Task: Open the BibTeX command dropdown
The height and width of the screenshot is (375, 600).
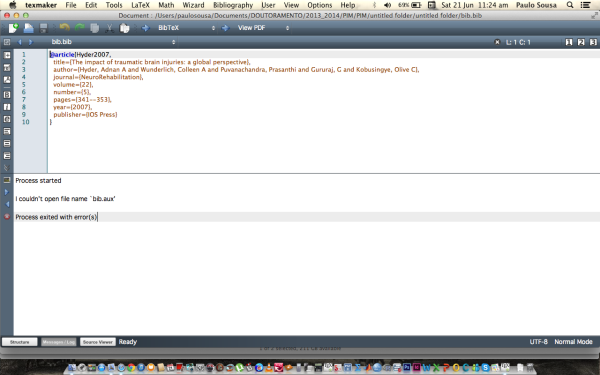Action: [x=186, y=28]
